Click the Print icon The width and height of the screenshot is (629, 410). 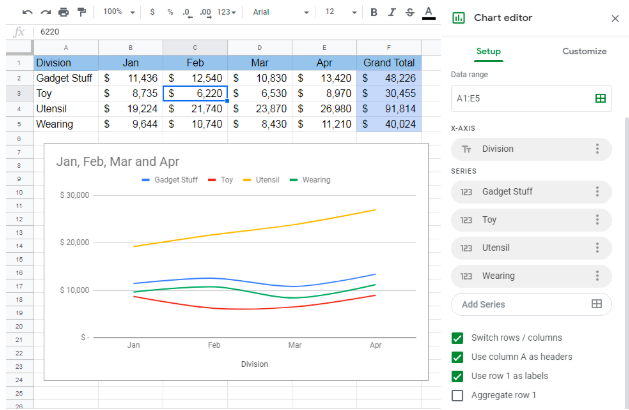pos(63,12)
